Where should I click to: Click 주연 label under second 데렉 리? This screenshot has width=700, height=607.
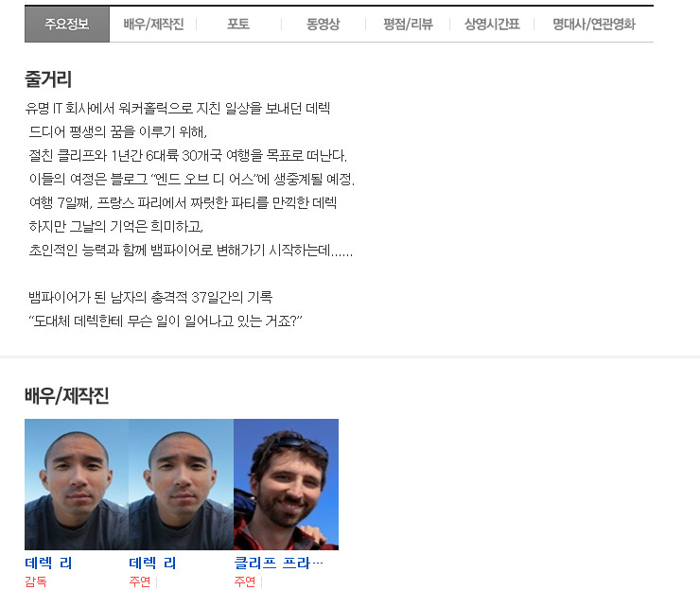click(140, 581)
